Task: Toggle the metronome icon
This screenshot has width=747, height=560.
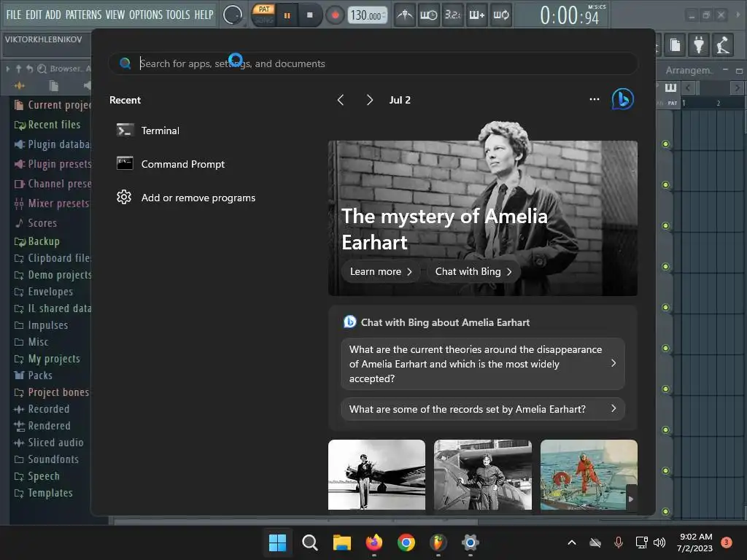Action: 405,15
